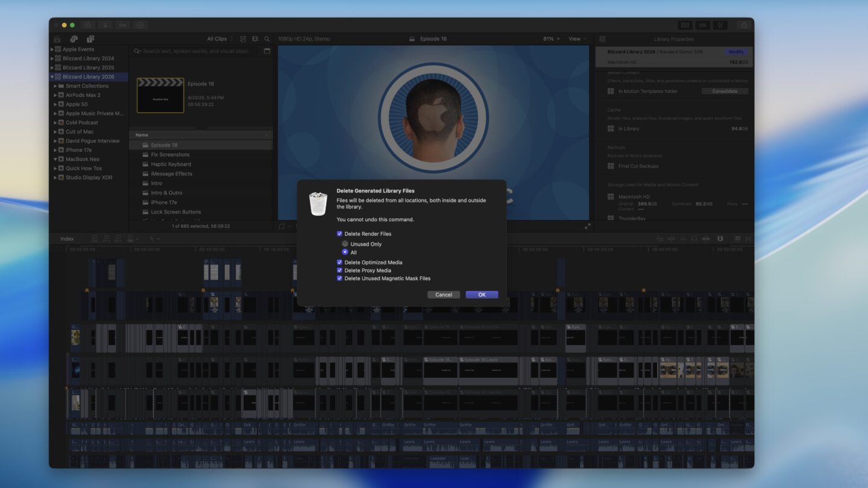Toggle the Libraries sidebar icon
This screenshot has width=868, height=488.
[57, 39]
